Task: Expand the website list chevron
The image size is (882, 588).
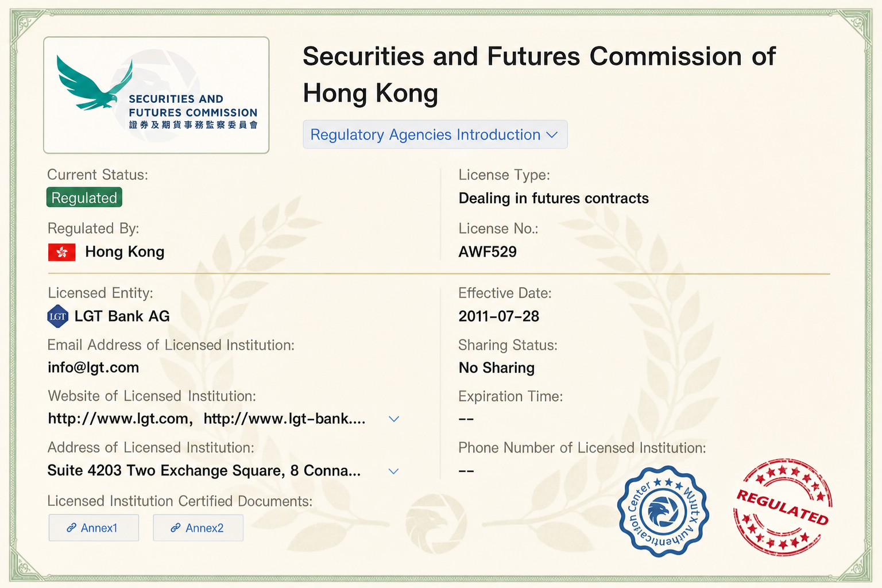Action: tap(394, 419)
